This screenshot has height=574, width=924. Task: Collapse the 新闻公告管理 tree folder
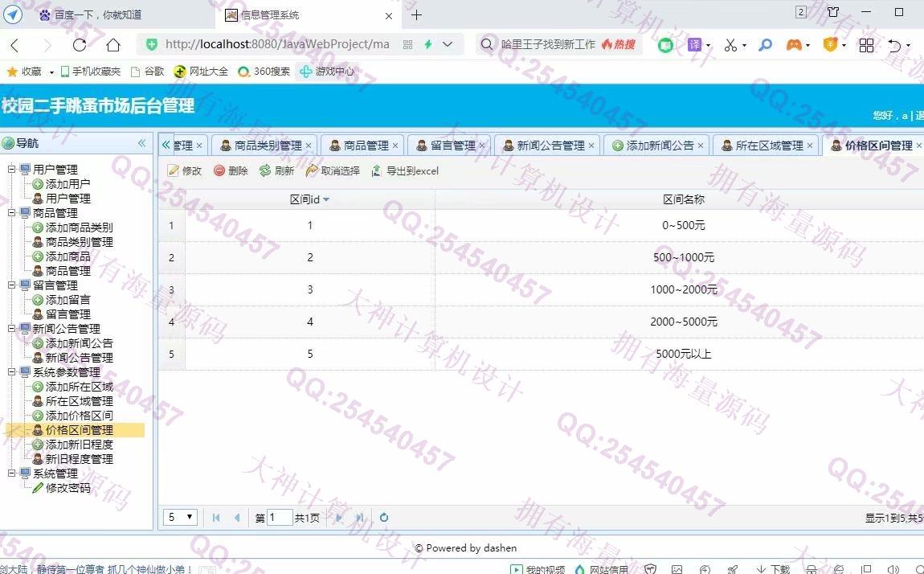point(11,328)
